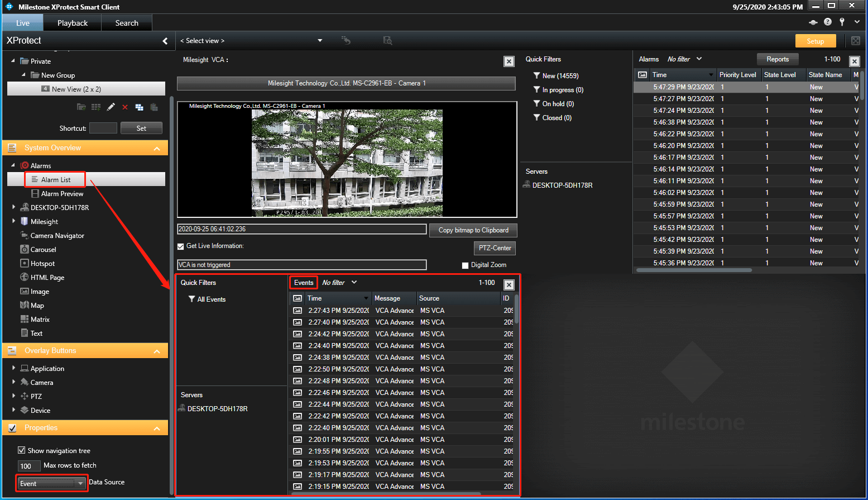Toggle full screen icon beside Setup
The height and width of the screenshot is (500, 868).
[855, 41]
